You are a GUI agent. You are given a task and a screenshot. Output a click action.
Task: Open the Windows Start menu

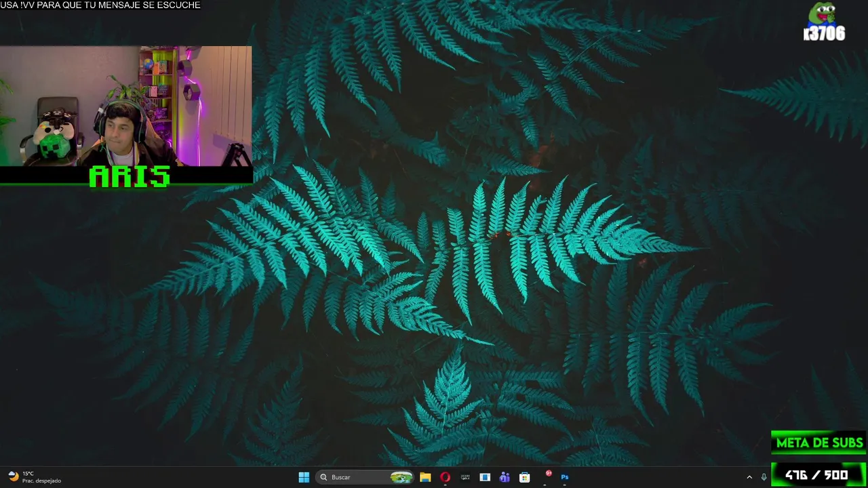[x=304, y=477]
